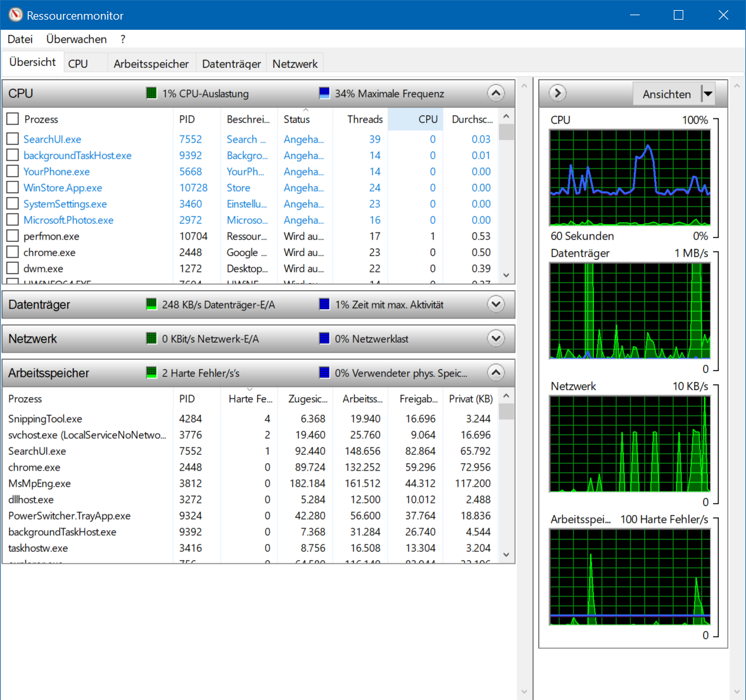This screenshot has width=746, height=700.
Task: Open the ? help menu
Action: click(x=123, y=39)
